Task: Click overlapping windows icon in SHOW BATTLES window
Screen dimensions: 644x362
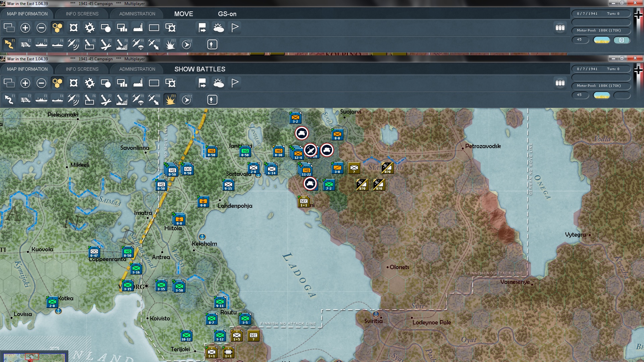Action: coord(9,83)
